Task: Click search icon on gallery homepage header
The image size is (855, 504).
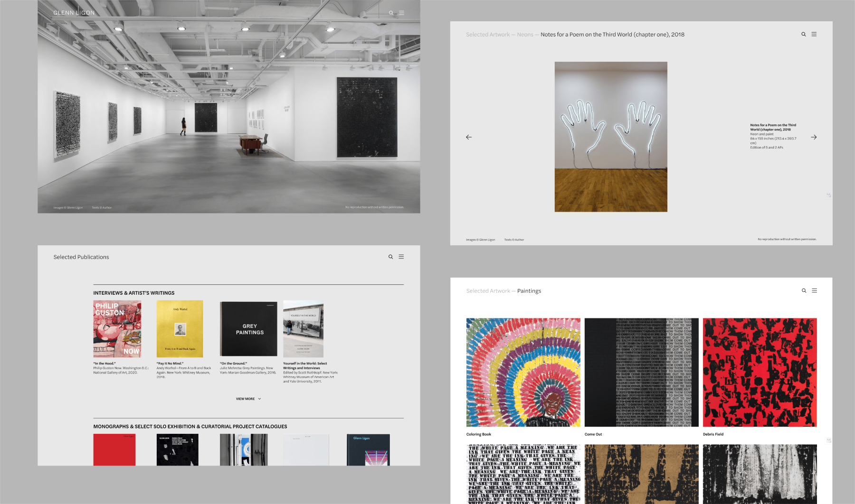Action: 391,13
